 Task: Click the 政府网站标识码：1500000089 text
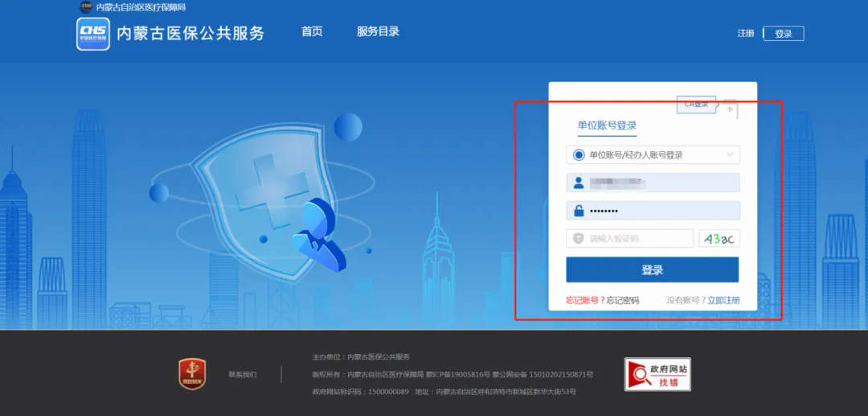pos(360,392)
